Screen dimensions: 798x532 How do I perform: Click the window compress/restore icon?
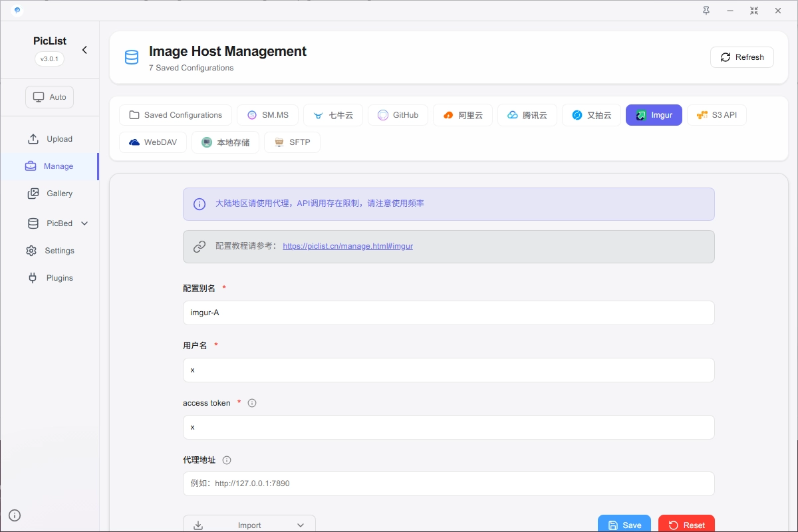click(754, 11)
